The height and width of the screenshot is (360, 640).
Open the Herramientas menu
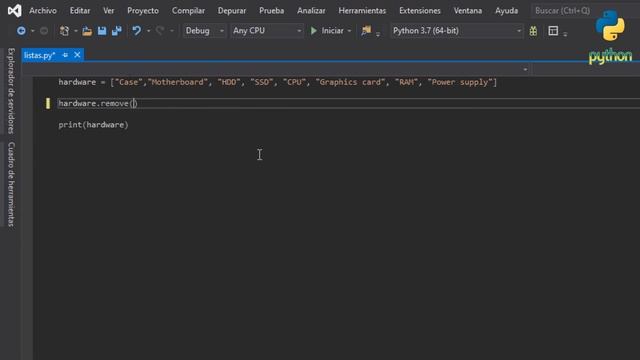362,11
